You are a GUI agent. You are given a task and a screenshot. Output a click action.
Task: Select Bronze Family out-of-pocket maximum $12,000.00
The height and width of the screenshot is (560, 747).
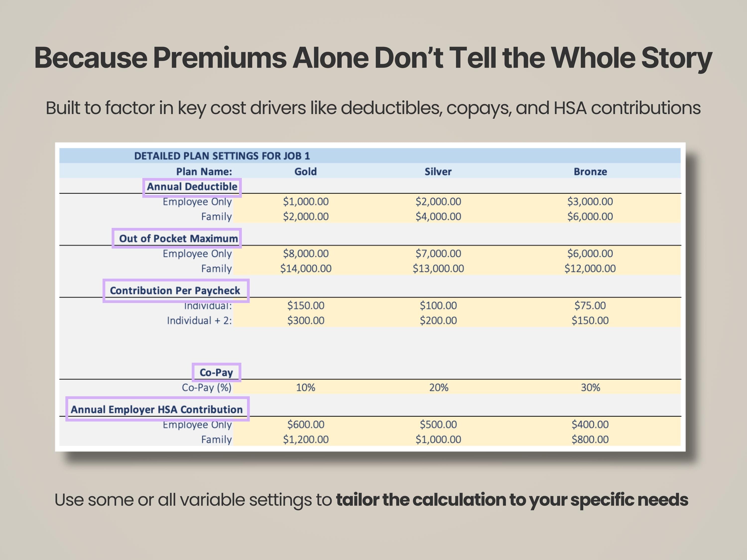(590, 268)
